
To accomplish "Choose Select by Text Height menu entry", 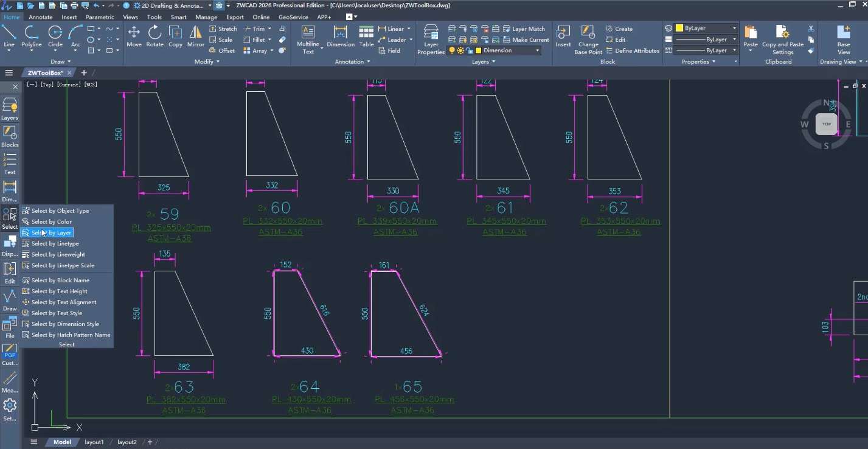I will click(60, 291).
